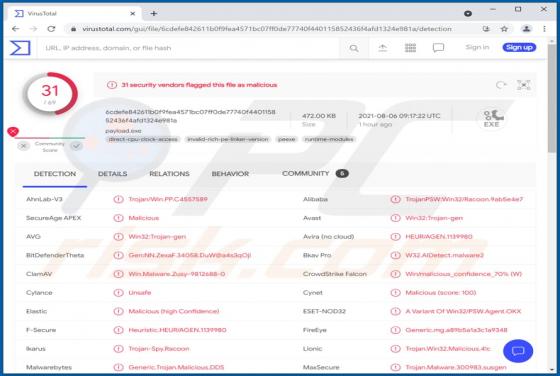Click the reanalyze refresh icon
The height and width of the screenshot is (376, 560).
pos(501,85)
